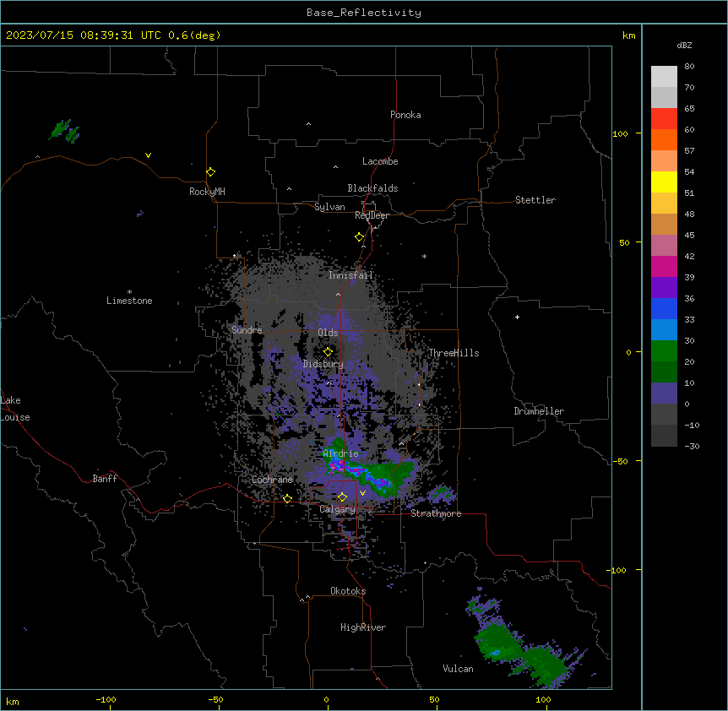Click the white plus marker north of Drumheller

[x=517, y=317]
